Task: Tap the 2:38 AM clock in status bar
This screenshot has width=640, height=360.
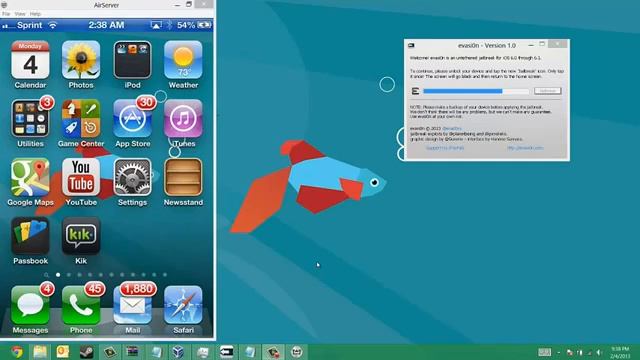Action: [x=106, y=25]
